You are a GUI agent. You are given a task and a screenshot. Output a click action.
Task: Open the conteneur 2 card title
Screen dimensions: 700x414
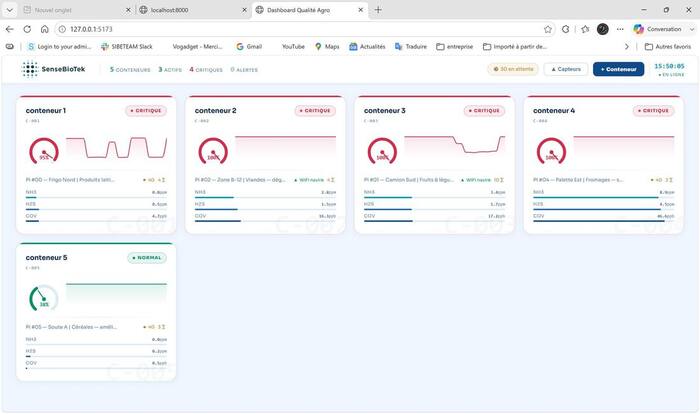point(215,110)
